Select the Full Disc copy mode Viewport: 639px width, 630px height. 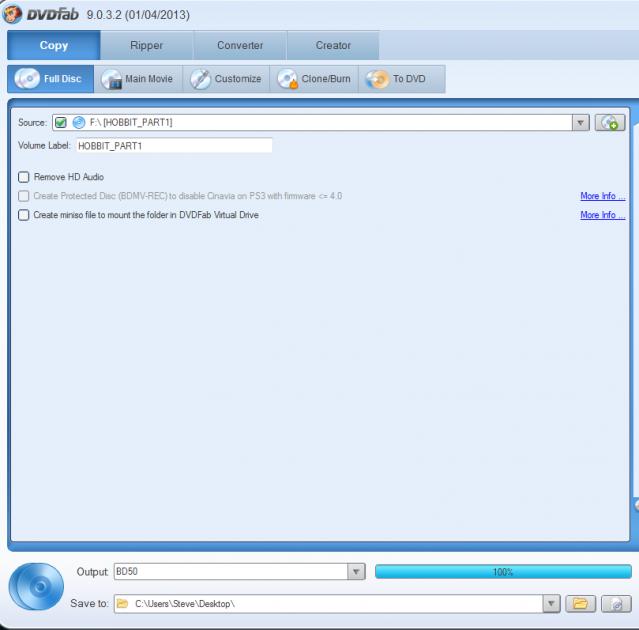[x=50, y=79]
